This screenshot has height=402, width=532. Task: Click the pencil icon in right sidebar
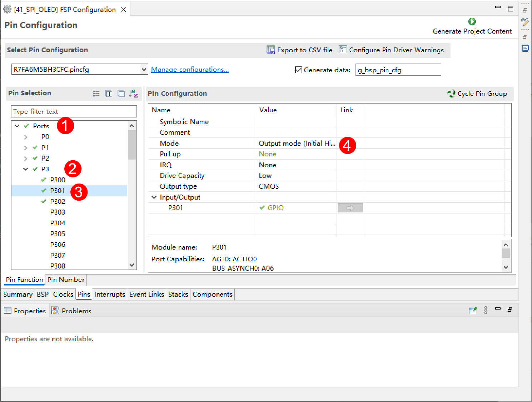click(x=525, y=22)
